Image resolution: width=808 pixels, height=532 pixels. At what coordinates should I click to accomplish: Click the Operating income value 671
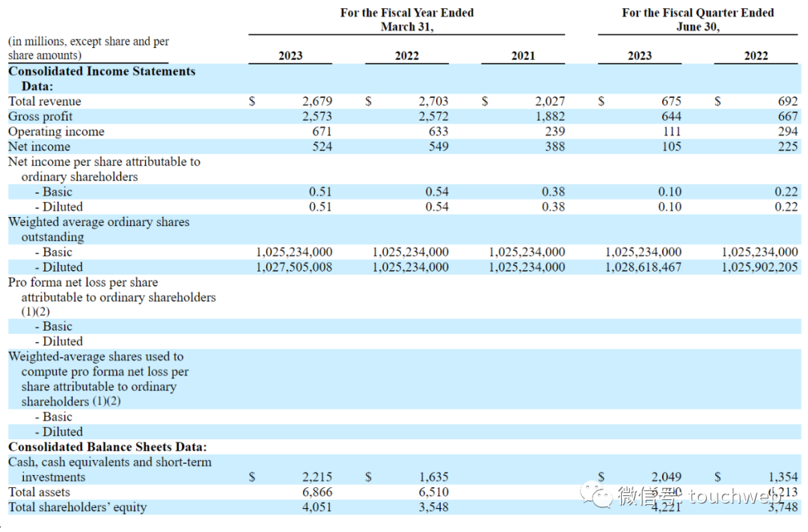coord(322,132)
